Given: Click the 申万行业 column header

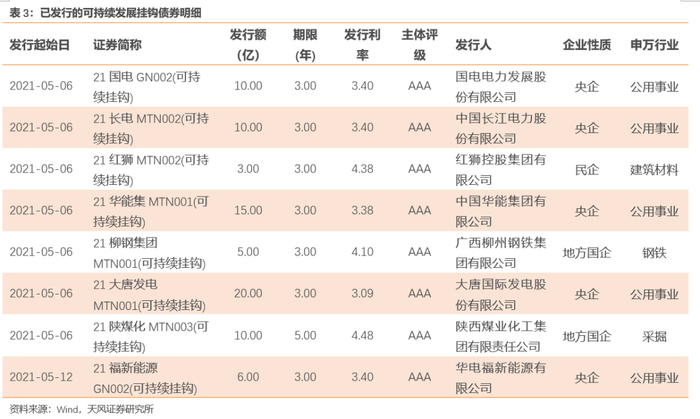Looking at the screenshot, I should 654,45.
